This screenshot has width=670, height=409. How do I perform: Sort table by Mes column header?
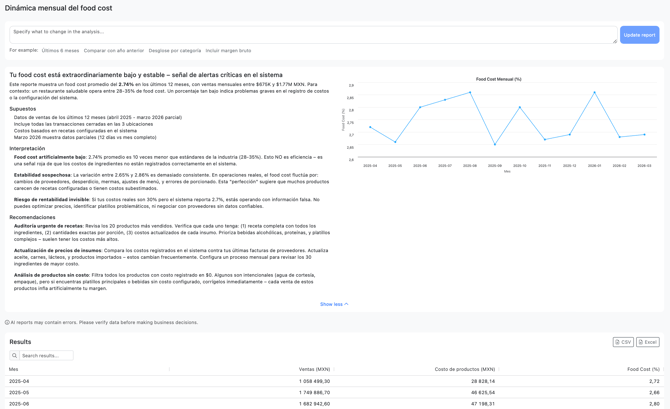(x=14, y=369)
